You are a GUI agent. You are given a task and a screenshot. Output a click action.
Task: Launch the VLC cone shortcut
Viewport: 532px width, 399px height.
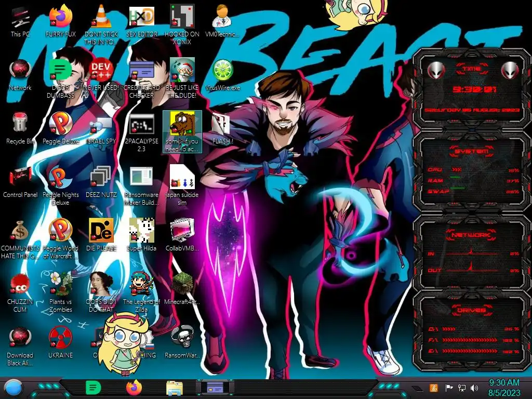coord(101,25)
